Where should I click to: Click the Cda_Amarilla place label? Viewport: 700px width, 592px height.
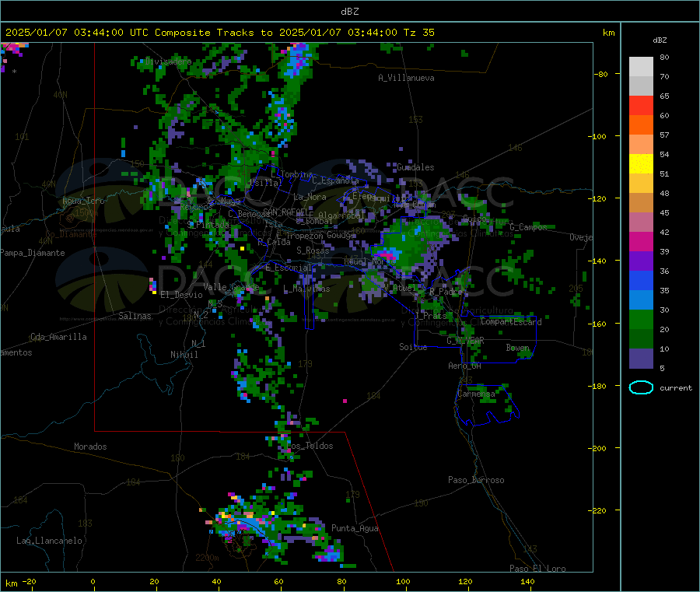point(58,337)
